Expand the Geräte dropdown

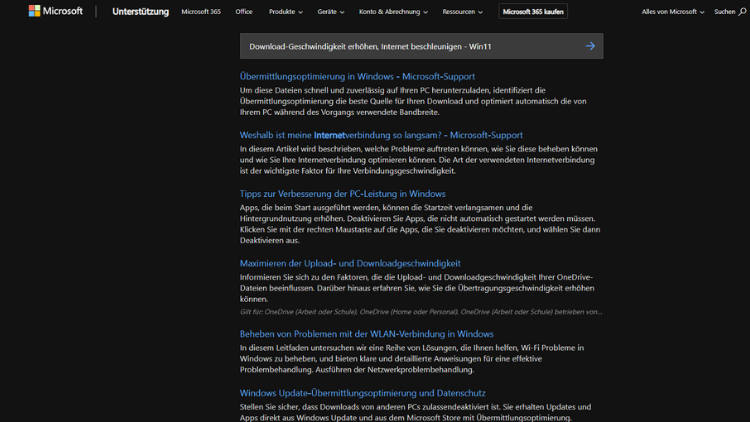pyautogui.click(x=331, y=11)
